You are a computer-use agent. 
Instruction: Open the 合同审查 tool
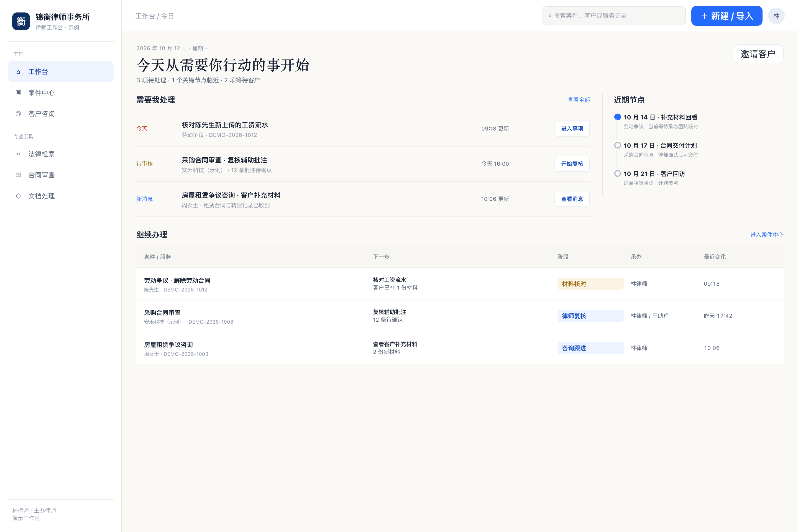(x=61, y=175)
